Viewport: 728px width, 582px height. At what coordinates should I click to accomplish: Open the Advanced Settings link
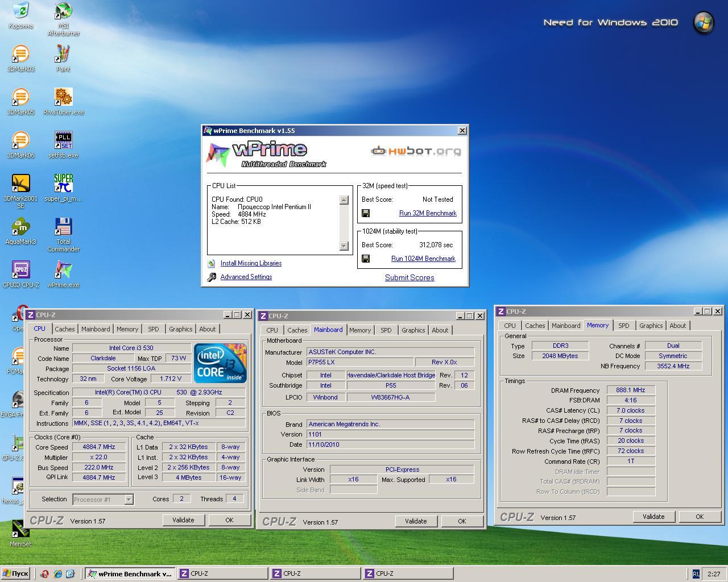point(246,277)
